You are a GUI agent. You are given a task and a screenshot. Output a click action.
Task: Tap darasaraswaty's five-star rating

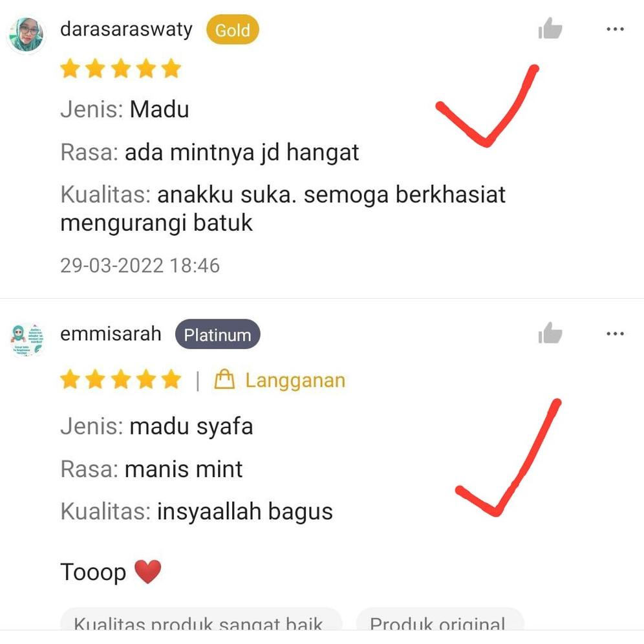point(121,68)
